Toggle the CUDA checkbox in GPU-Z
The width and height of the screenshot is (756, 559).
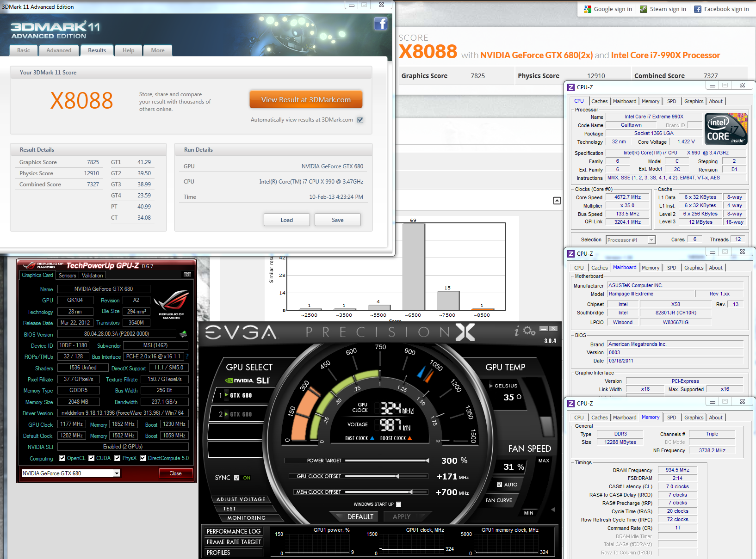[x=92, y=458]
